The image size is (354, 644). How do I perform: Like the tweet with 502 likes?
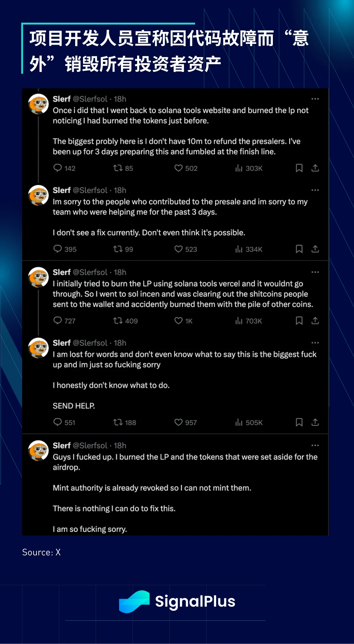point(178,168)
